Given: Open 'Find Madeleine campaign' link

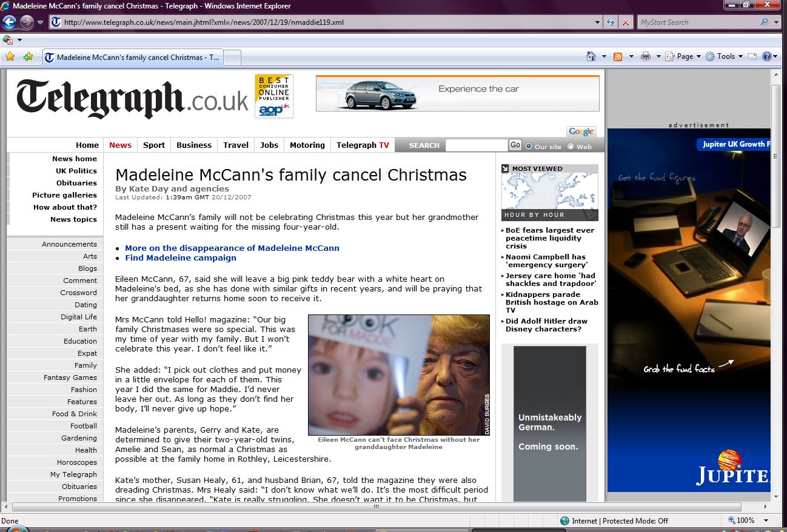Looking at the screenshot, I should pyautogui.click(x=181, y=258).
